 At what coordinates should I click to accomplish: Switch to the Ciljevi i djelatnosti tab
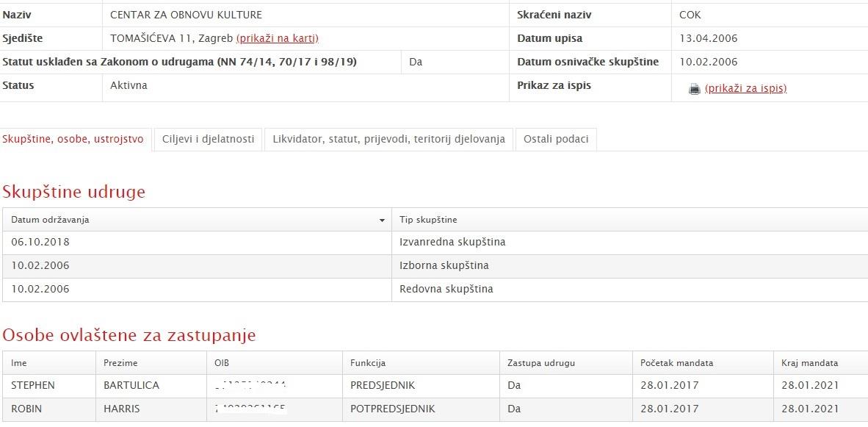coord(209,139)
